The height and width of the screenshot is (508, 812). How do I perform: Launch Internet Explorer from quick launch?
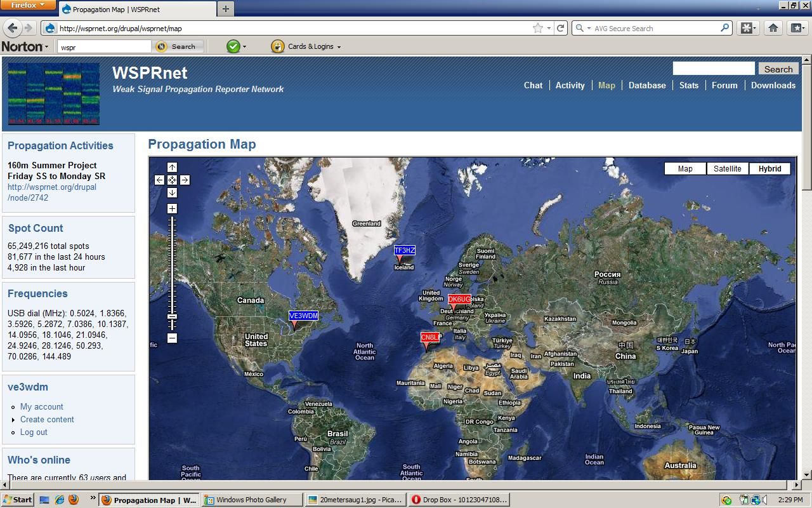click(59, 500)
